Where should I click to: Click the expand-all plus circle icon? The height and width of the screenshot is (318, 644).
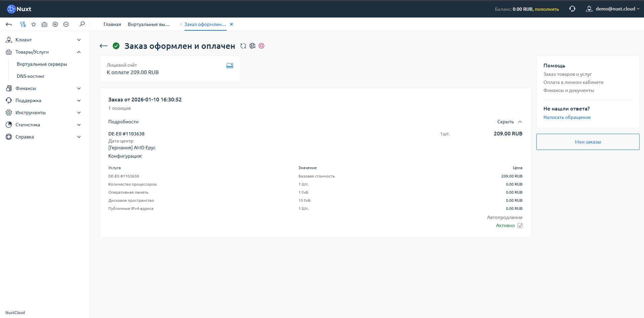(x=55, y=24)
